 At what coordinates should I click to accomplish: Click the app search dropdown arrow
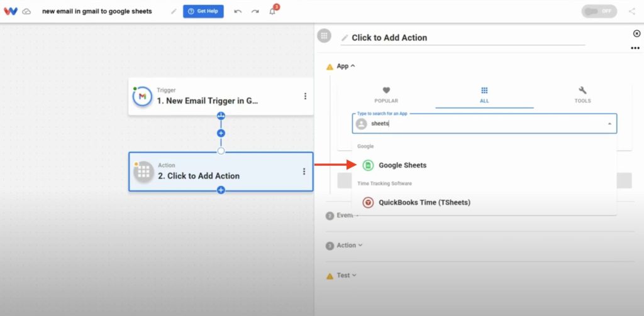609,124
